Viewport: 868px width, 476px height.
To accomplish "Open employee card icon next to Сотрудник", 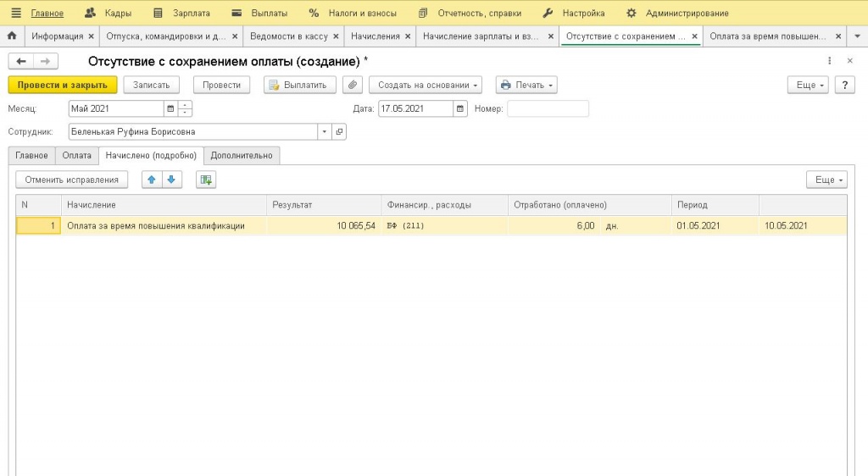I will click(339, 131).
